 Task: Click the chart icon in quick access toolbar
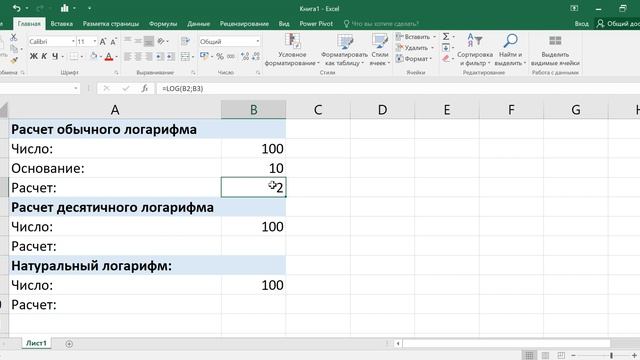[x=64, y=8]
